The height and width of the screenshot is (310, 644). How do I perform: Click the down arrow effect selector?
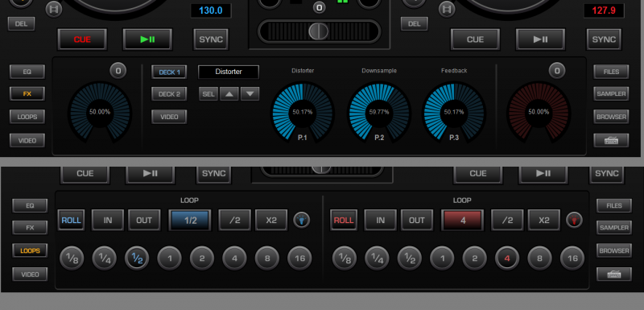point(250,94)
